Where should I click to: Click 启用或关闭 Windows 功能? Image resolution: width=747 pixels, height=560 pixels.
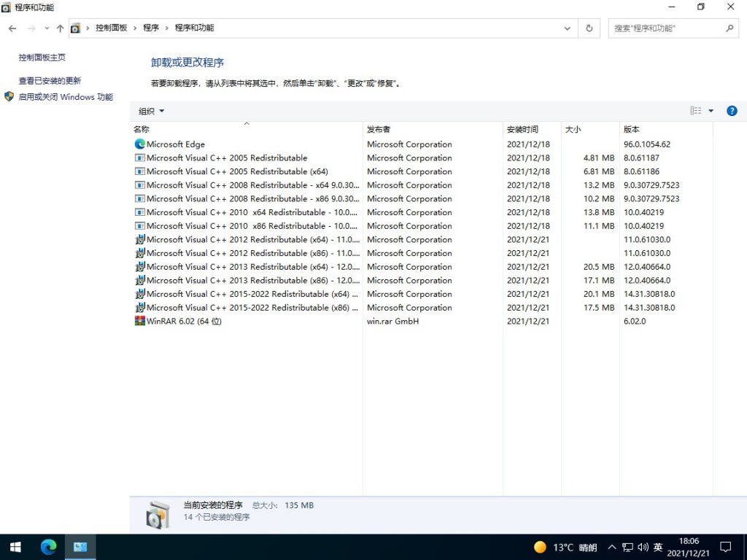pyautogui.click(x=58, y=96)
